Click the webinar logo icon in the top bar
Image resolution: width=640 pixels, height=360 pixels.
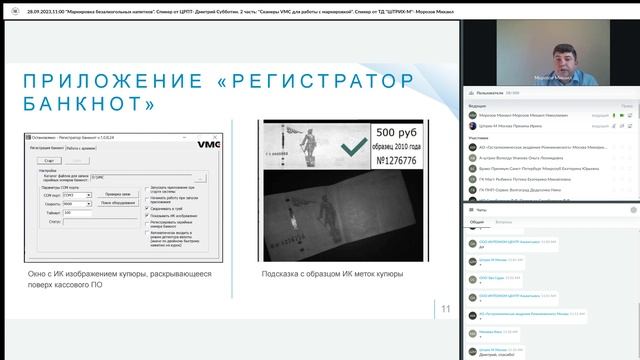tap(15, 11)
